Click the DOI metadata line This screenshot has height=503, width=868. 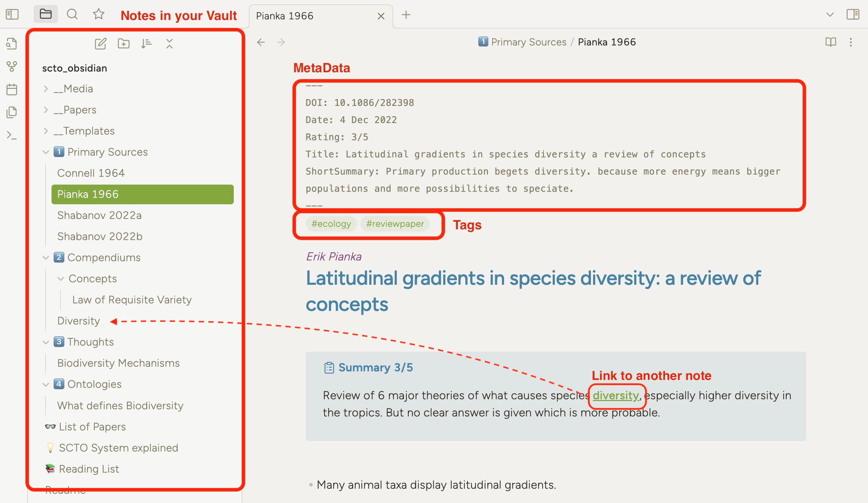point(360,103)
